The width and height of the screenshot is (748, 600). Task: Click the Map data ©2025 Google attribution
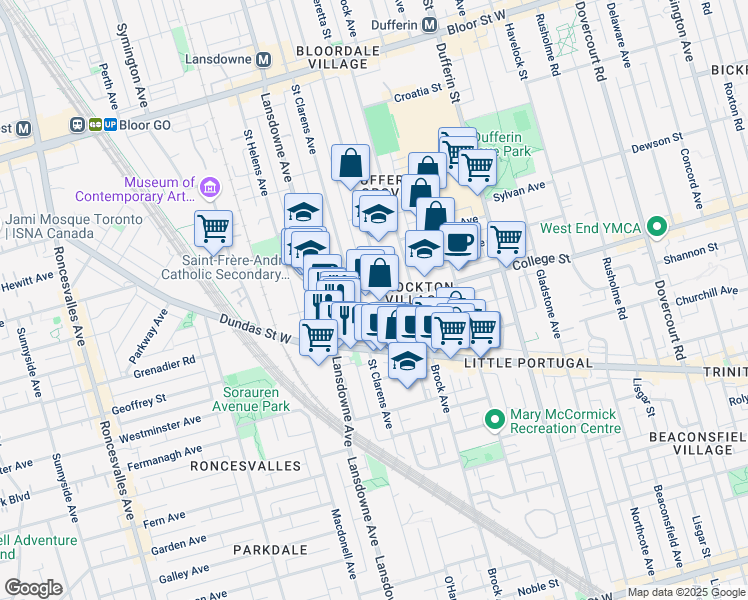click(686, 593)
